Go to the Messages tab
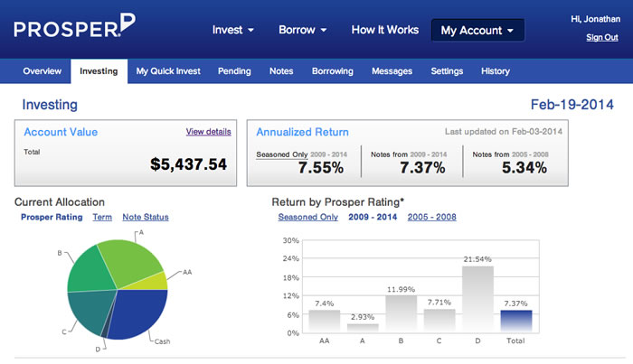The width and height of the screenshot is (633, 364). point(392,71)
